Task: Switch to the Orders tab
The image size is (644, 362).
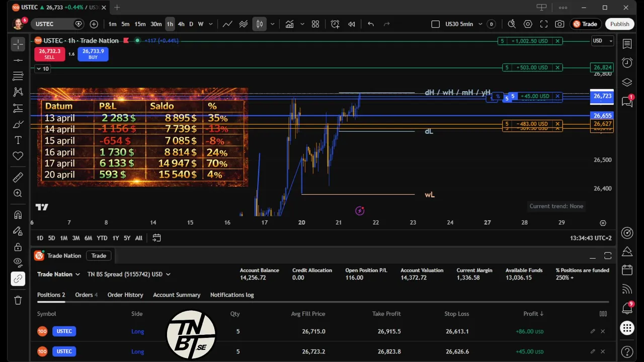Action: [x=86, y=295]
